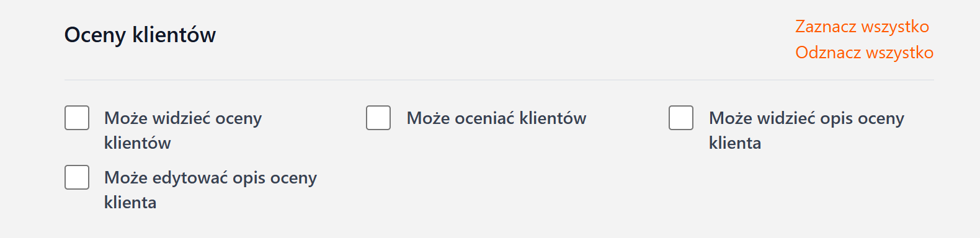Tick the "Może oceniać klientów" checkbox

pyautogui.click(x=378, y=118)
